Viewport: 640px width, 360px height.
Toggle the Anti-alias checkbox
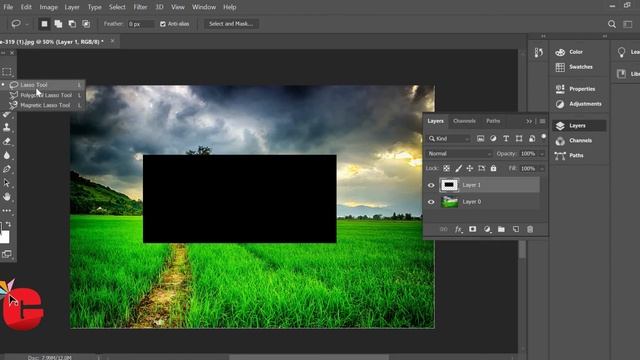point(163,24)
